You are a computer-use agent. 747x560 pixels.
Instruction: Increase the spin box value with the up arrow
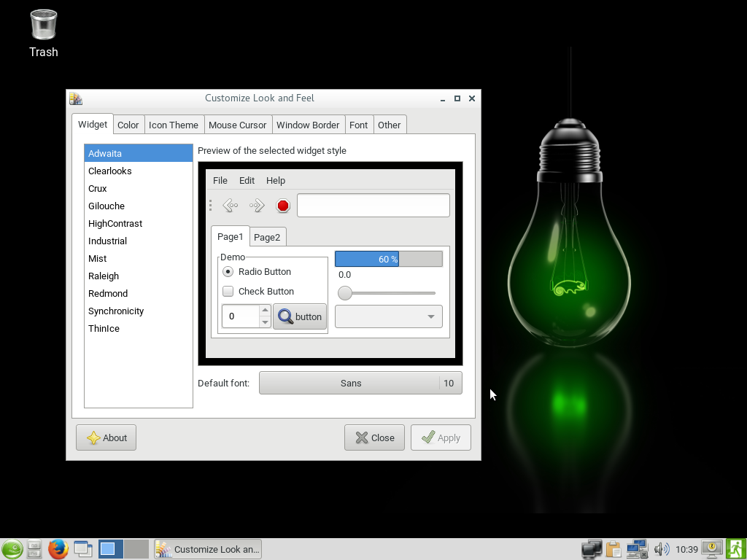[265, 311]
